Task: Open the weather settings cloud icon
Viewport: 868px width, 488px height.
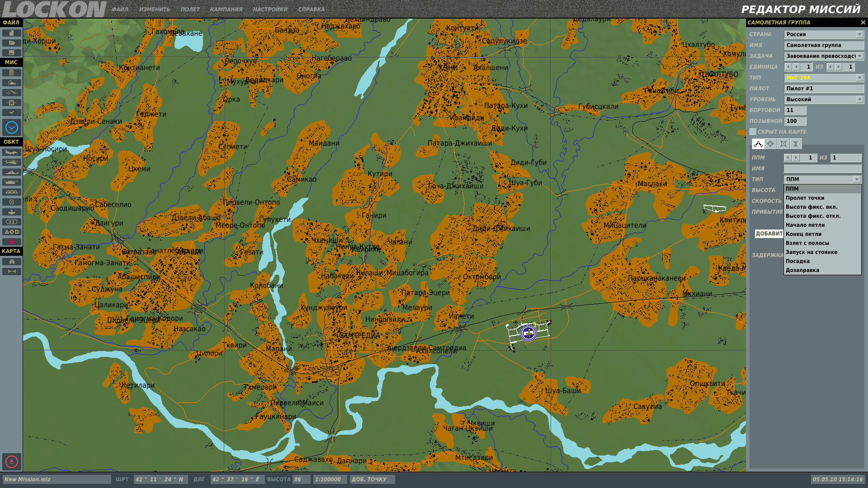Action: tap(12, 83)
